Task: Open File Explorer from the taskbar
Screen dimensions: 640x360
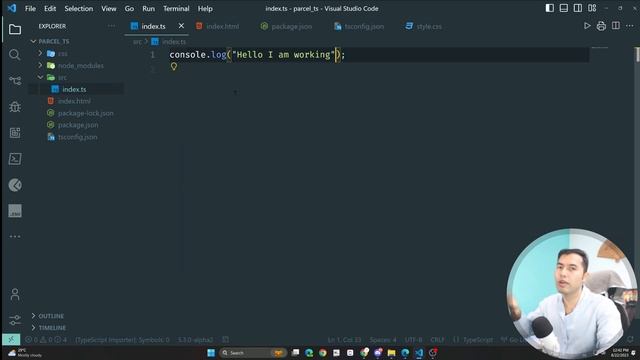Action: coord(391,353)
